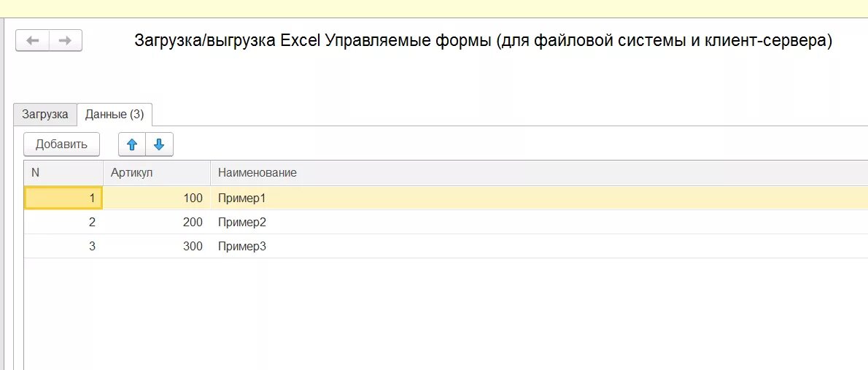Viewport: 868px width, 370px height.
Task: Move row down with blue down arrow
Action: [159, 144]
